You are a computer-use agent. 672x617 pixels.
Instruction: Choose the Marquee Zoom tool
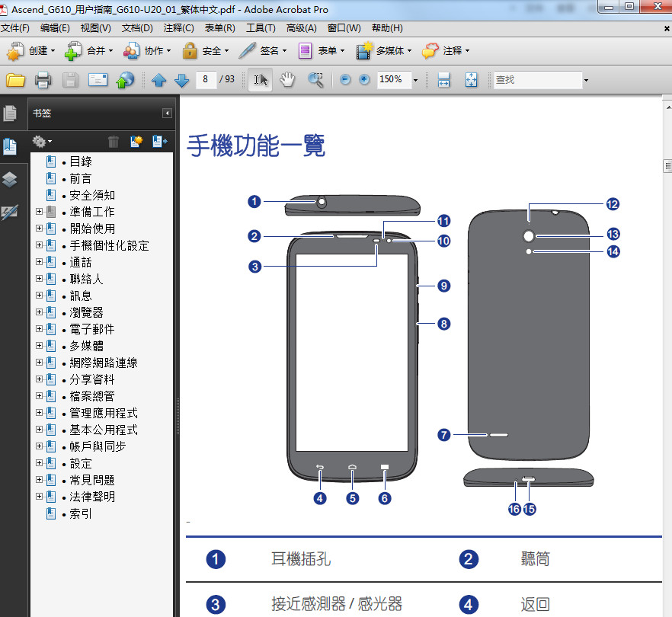(x=316, y=80)
